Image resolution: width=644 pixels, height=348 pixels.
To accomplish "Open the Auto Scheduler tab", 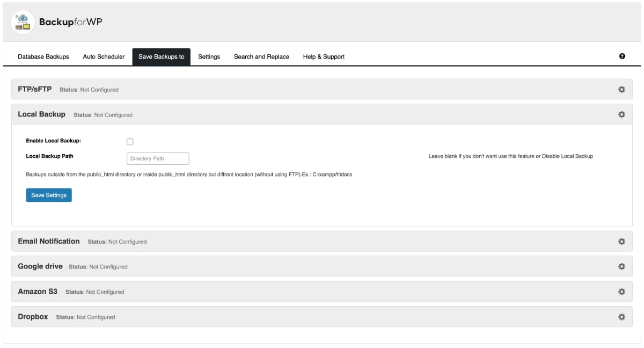I will click(x=104, y=56).
